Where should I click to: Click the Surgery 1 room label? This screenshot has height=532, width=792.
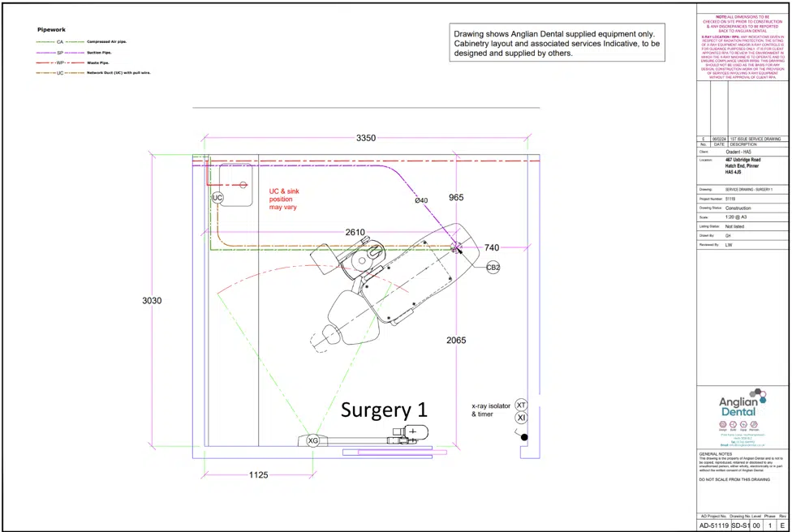point(384,410)
